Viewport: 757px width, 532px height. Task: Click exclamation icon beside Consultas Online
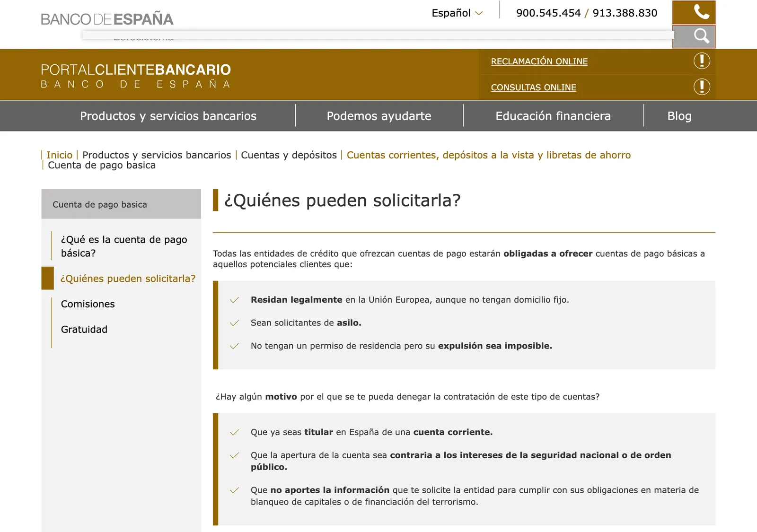pyautogui.click(x=702, y=87)
